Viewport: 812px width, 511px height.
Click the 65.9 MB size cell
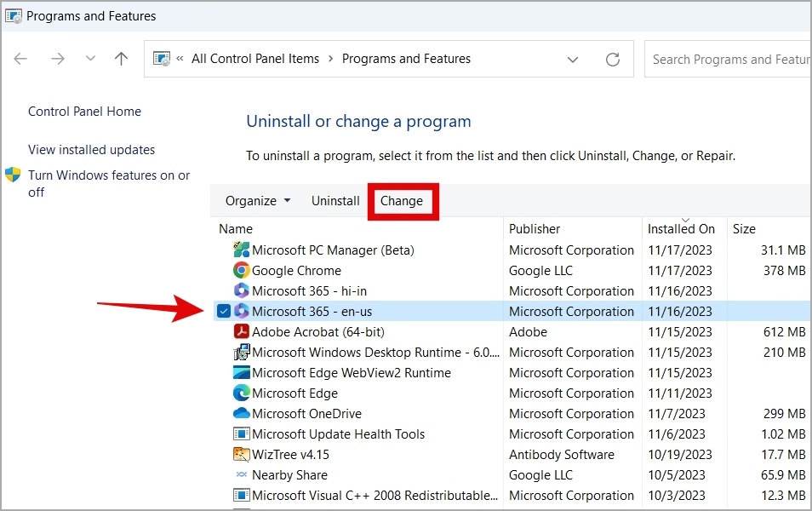pyautogui.click(x=783, y=474)
